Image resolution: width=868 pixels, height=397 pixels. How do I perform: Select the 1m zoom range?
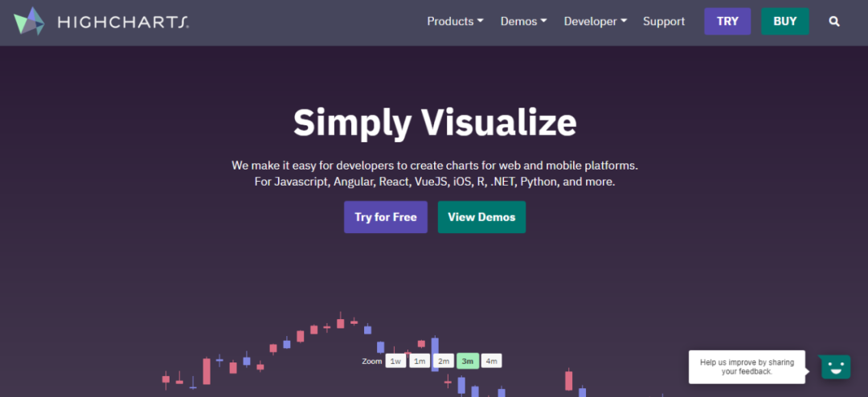click(x=420, y=361)
